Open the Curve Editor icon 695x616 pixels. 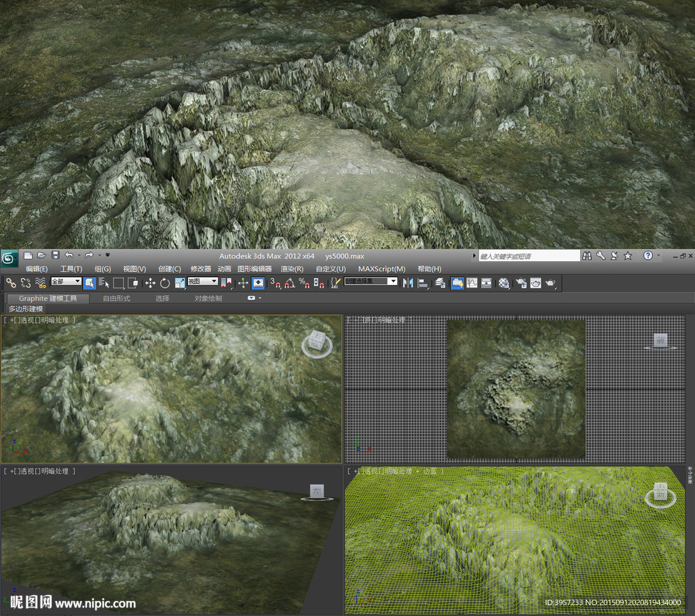tap(472, 283)
